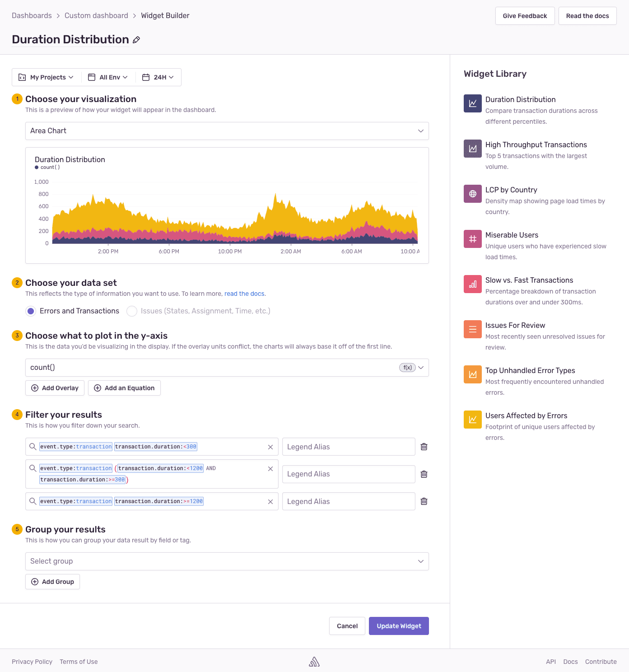
Task: Select Errors and Transactions data set
Action: click(31, 311)
